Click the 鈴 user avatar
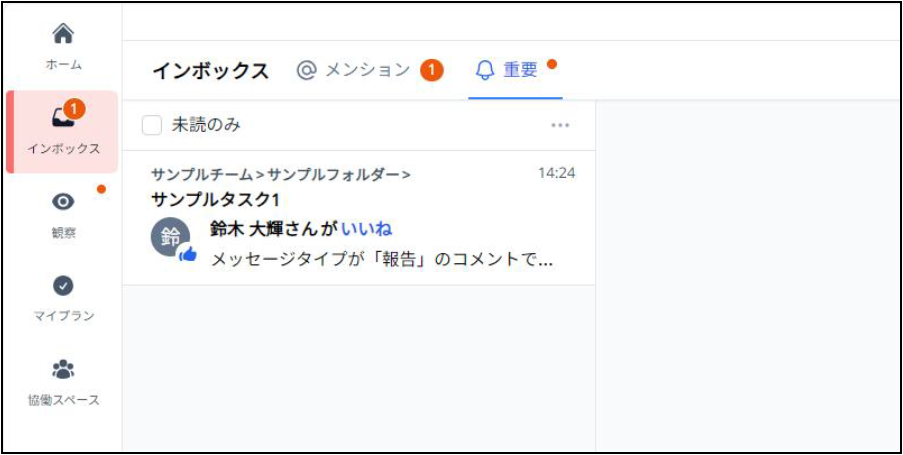This screenshot has width=903, height=455. (x=170, y=237)
